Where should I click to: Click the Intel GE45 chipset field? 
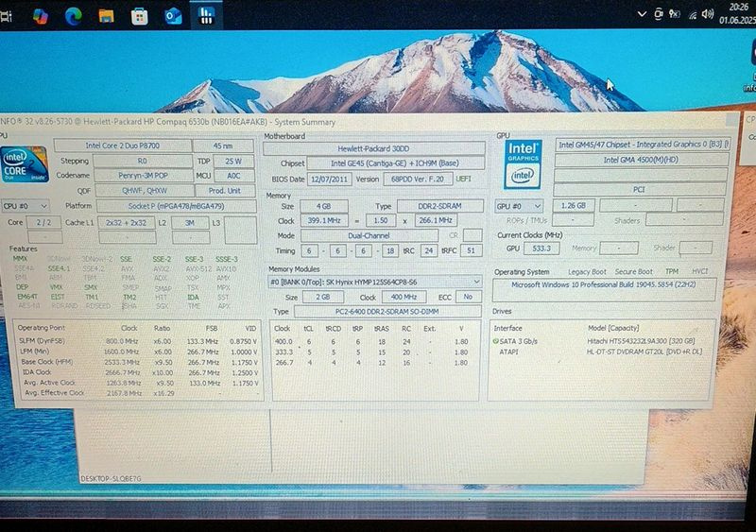pos(395,163)
